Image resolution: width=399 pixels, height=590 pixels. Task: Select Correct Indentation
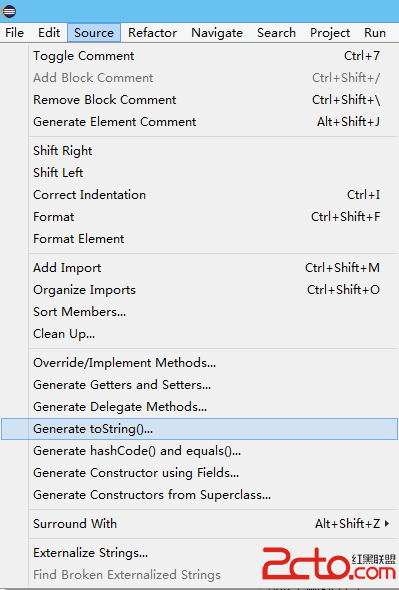(x=213, y=195)
